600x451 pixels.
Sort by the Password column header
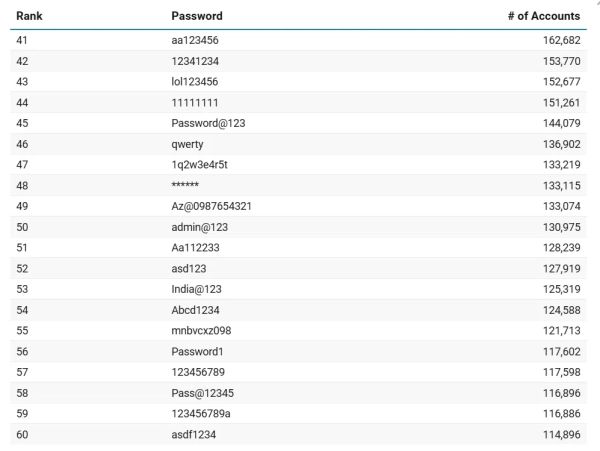[x=197, y=16]
